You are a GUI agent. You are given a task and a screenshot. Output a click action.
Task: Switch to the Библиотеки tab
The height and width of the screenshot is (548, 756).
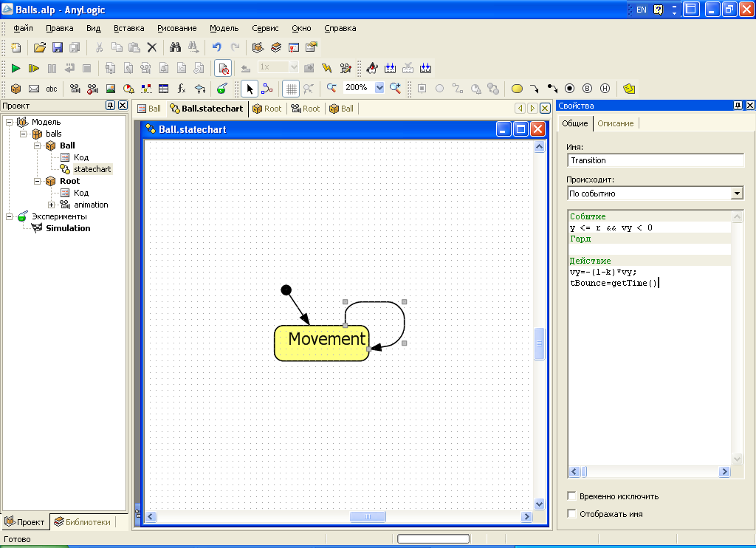pyautogui.click(x=83, y=522)
